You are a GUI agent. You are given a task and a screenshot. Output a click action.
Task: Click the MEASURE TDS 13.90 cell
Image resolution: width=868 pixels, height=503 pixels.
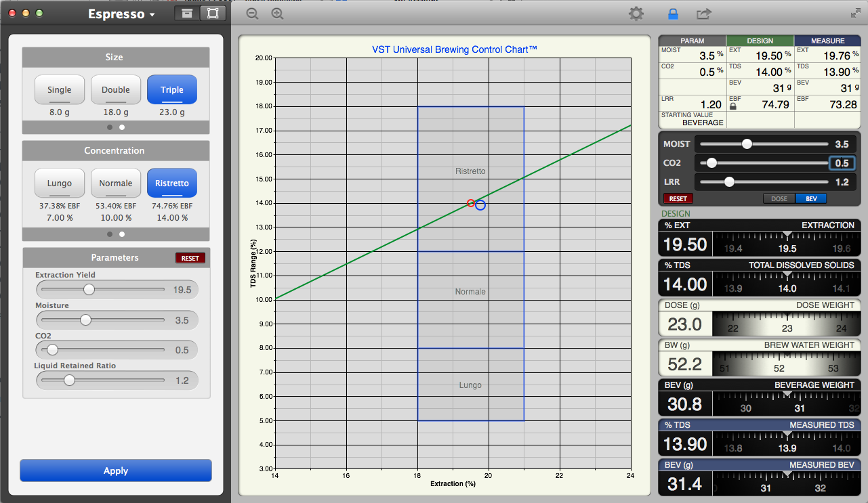point(827,70)
